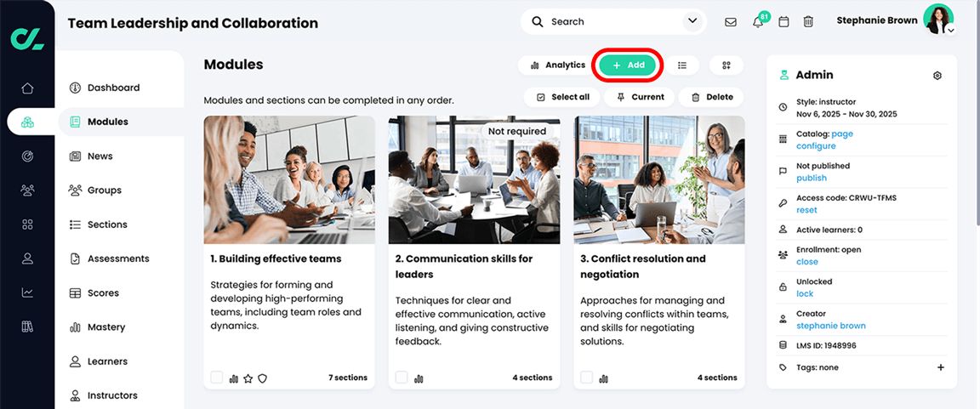Open the trash can icon in the header
Viewport: 980px width, 409px height.
tap(808, 22)
